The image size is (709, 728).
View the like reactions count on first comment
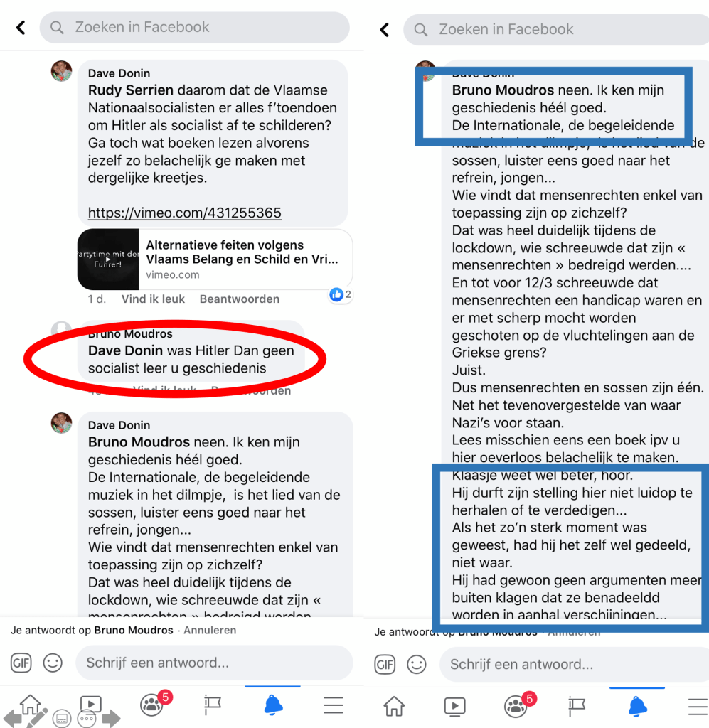click(341, 294)
